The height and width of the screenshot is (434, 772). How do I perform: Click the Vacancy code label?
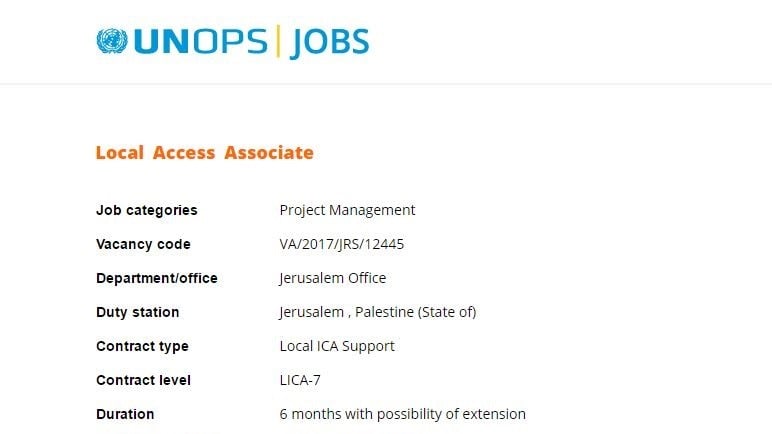coord(143,244)
